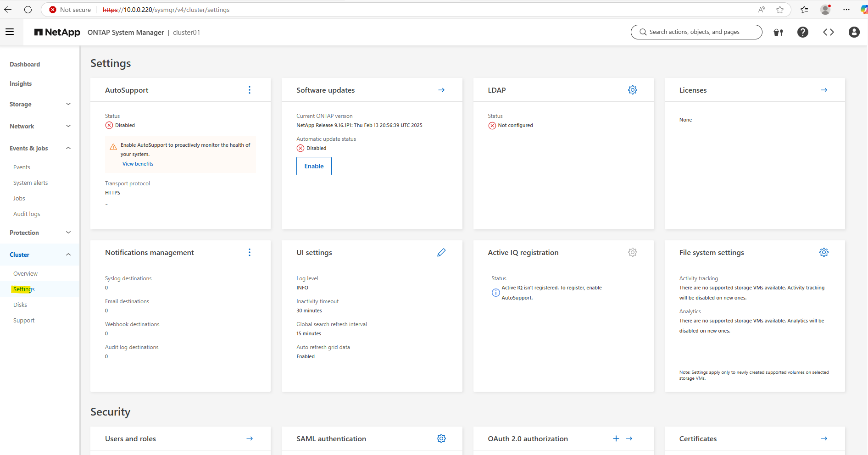This screenshot has width=868, height=455.
Task: Click the browser address bar URL
Action: click(166, 10)
